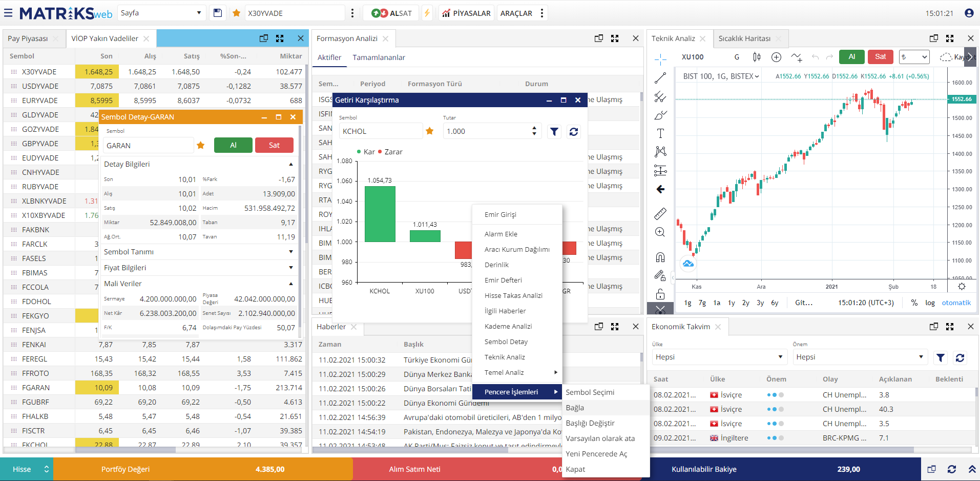The height and width of the screenshot is (481, 980).
Task: Open the Ülke country dropdown
Action: click(x=719, y=357)
